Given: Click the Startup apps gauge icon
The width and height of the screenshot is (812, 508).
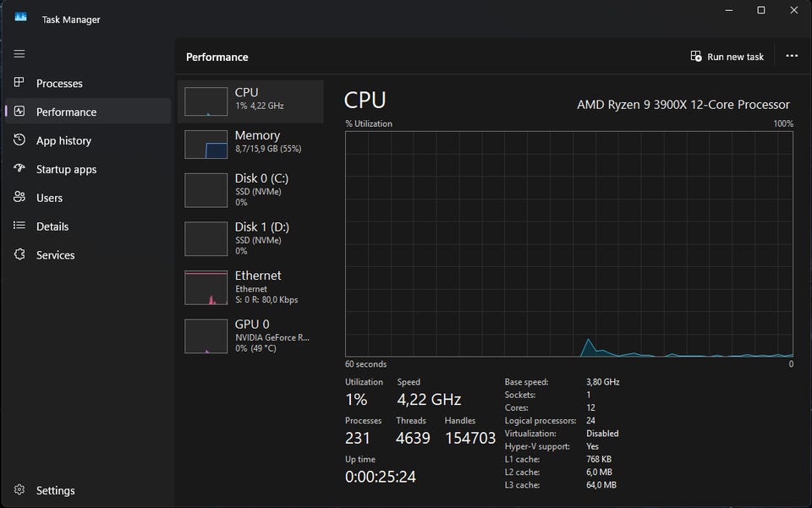Looking at the screenshot, I should pyautogui.click(x=19, y=169).
